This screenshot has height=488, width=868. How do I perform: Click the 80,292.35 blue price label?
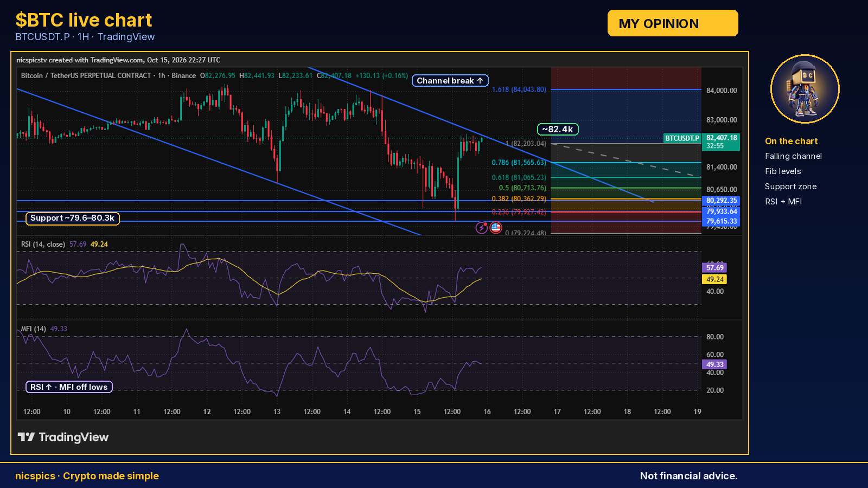coord(721,201)
